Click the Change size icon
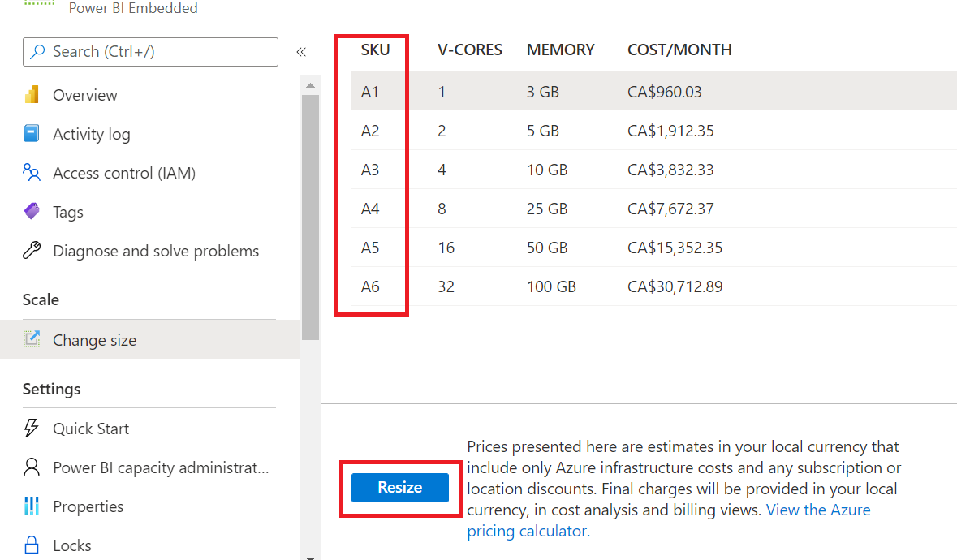Screen dimensions: 957x560 pos(32,340)
